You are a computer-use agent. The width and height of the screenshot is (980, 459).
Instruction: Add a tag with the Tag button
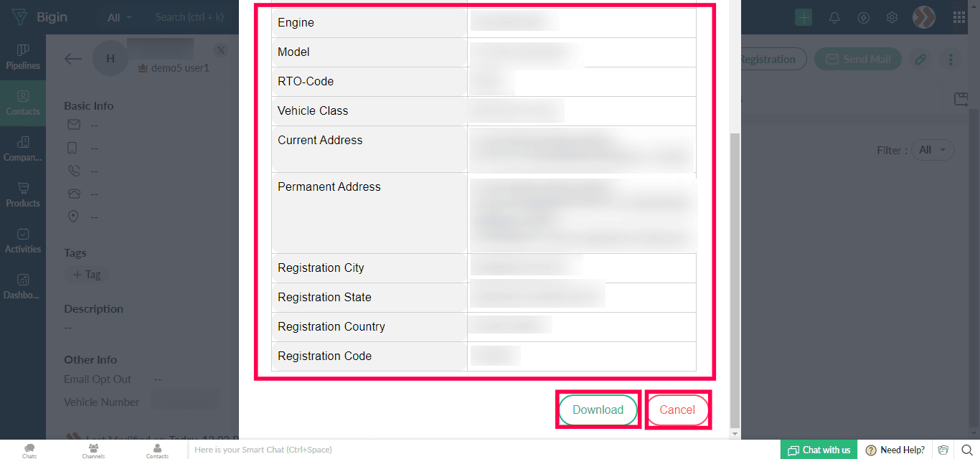point(87,275)
